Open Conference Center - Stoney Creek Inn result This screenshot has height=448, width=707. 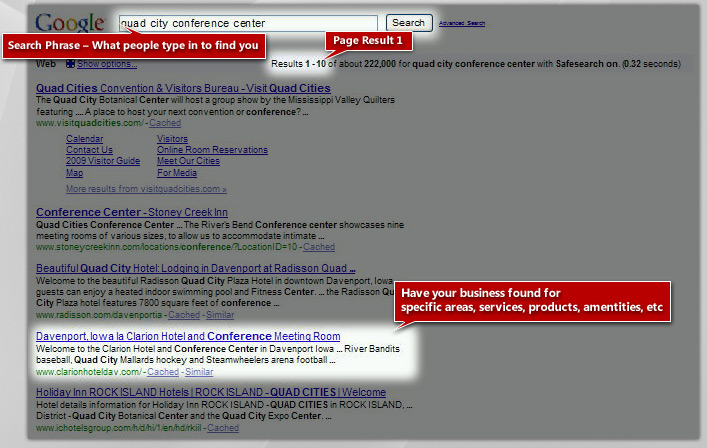coord(132,212)
